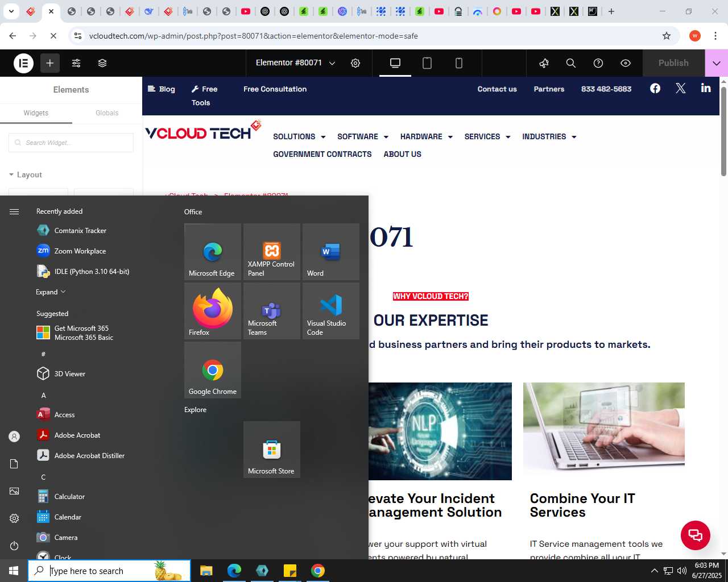
Task: Open GOVERNMENT CONTRACTS menu item
Action: 322,155
